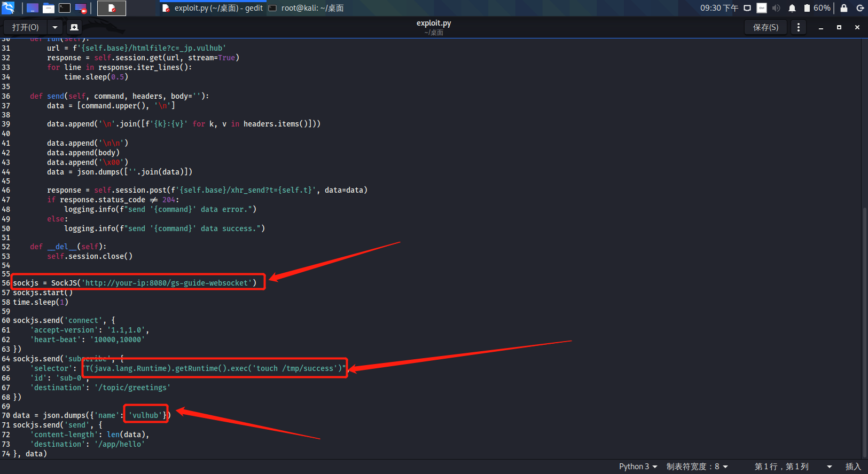
Task: Click the 打开(O) open button
Action: tap(26, 27)
